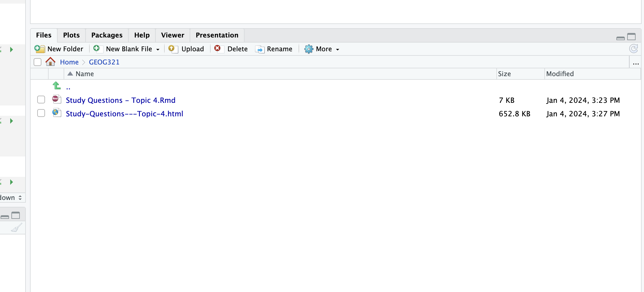Select the checkbox to select all files
Viewport: 644px width, 292px height.
point(38,62)
